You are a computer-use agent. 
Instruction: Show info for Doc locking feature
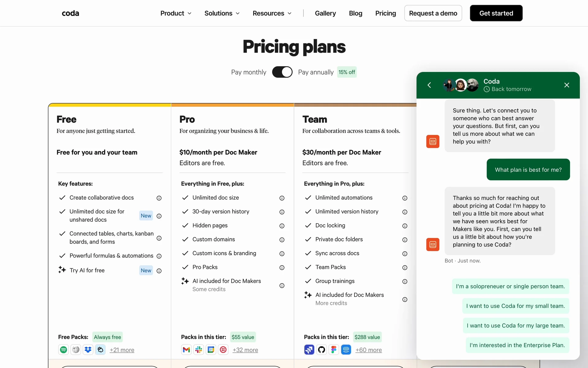[405, 226]
